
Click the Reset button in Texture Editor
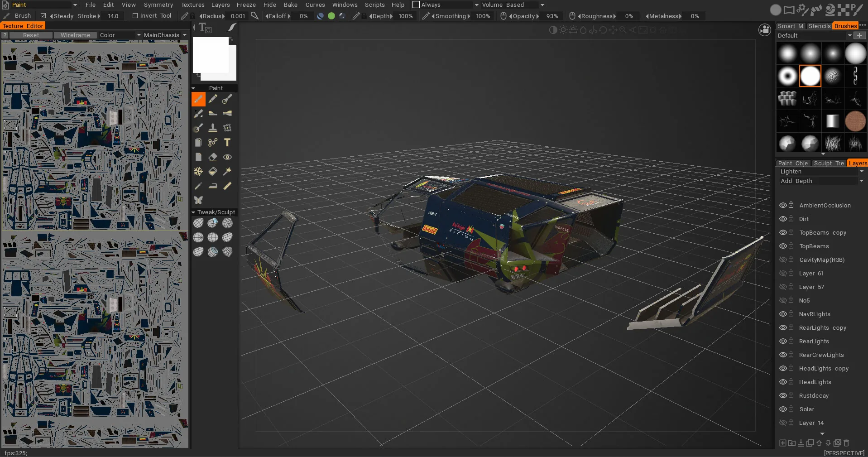(31, 35)
